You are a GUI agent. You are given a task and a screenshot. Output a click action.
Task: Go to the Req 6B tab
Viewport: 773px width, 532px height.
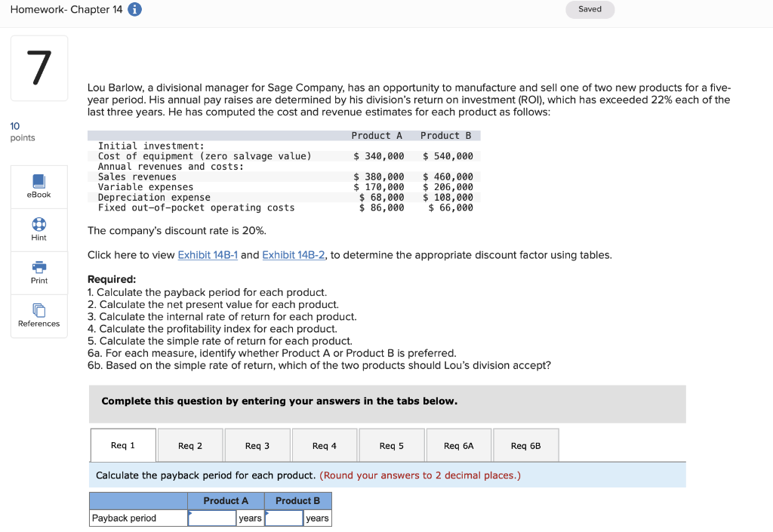coord(525,446)
